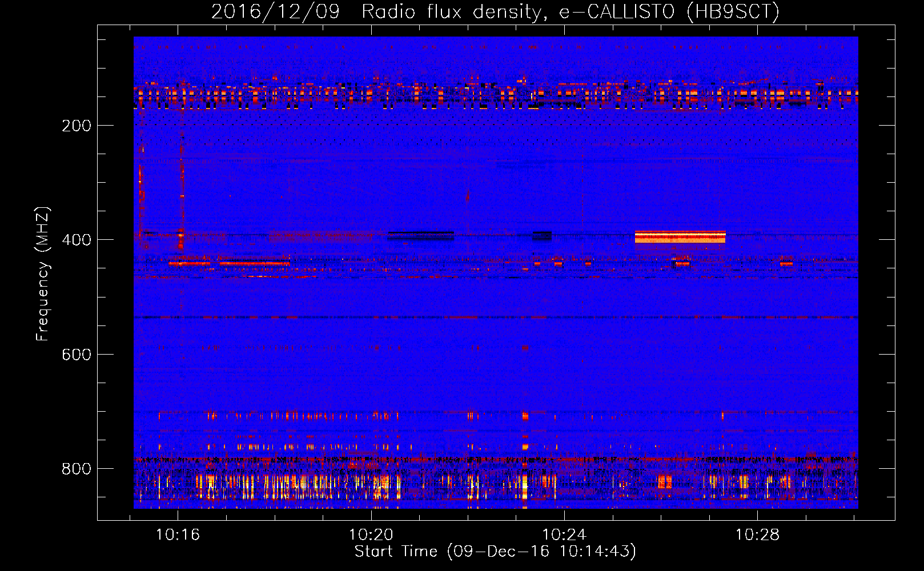Click the 10:16 time tick label
The image size is (924, 571).
tap(178, 535)
